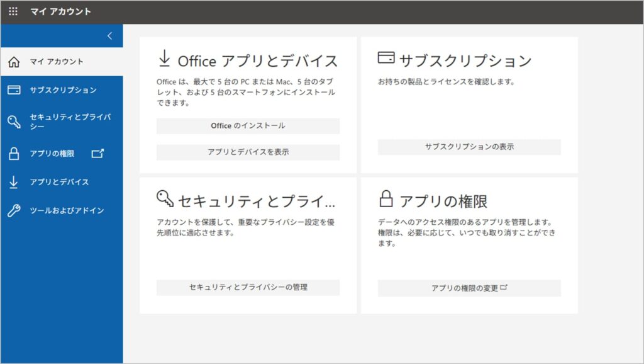Click the Office のインストール button

point(248,126)
